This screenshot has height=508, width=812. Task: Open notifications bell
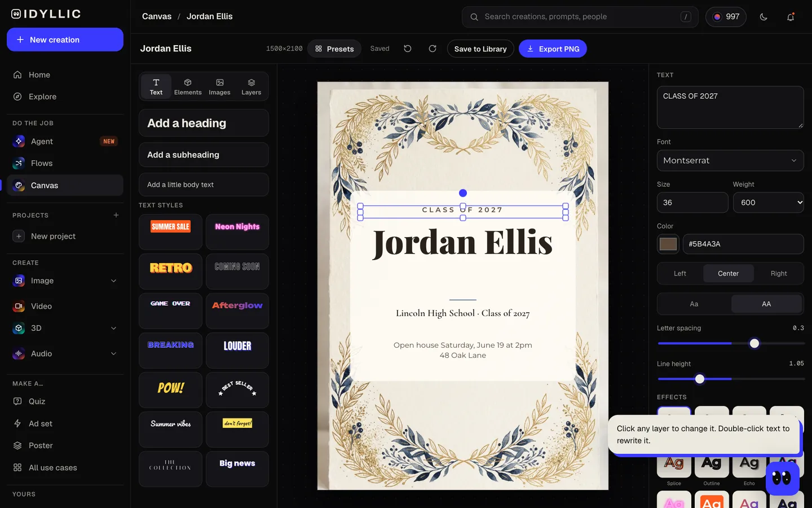791,17
